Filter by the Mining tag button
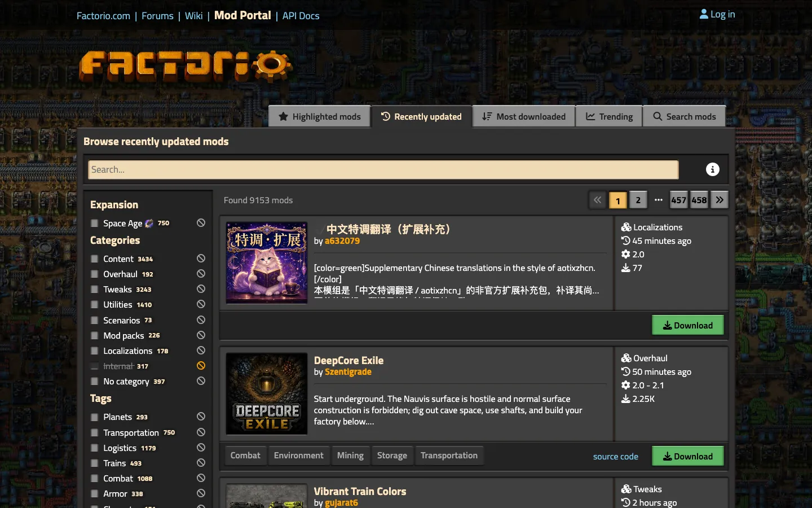Screen dimensions: 812x508 [x=350, y=456]
